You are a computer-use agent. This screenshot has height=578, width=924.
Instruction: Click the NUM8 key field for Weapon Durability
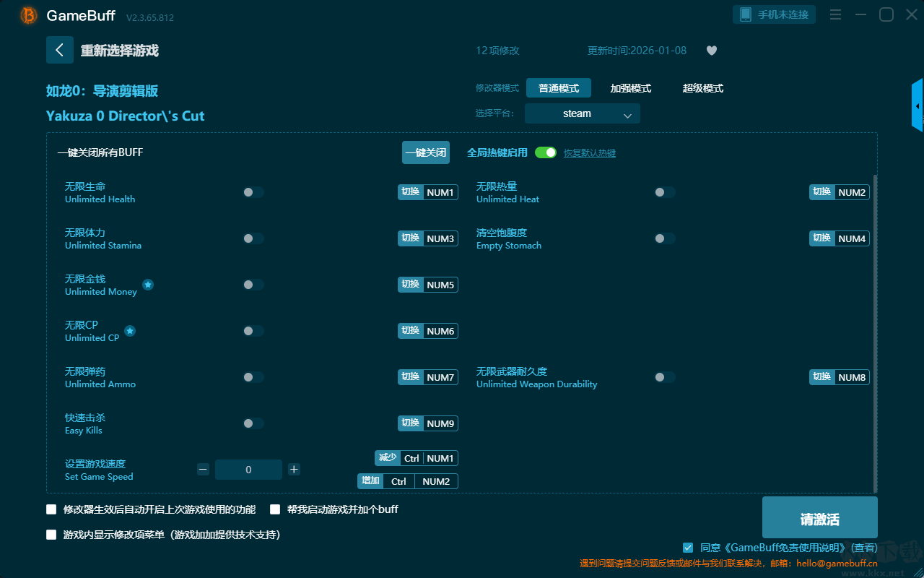(852, 377)
